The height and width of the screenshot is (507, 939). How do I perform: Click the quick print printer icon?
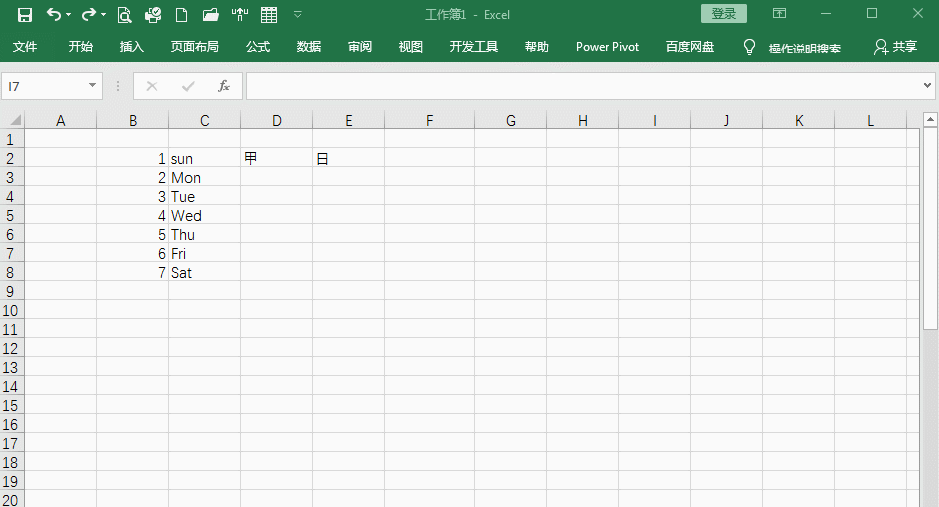[x=153, y=15]
